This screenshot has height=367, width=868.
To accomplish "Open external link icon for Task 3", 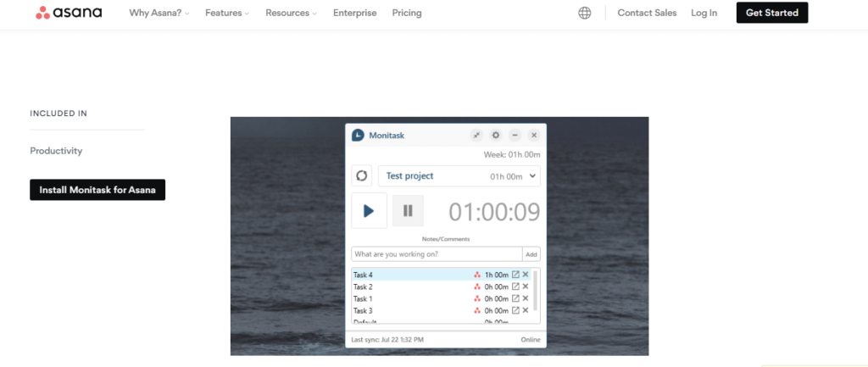I will (515, 310).
